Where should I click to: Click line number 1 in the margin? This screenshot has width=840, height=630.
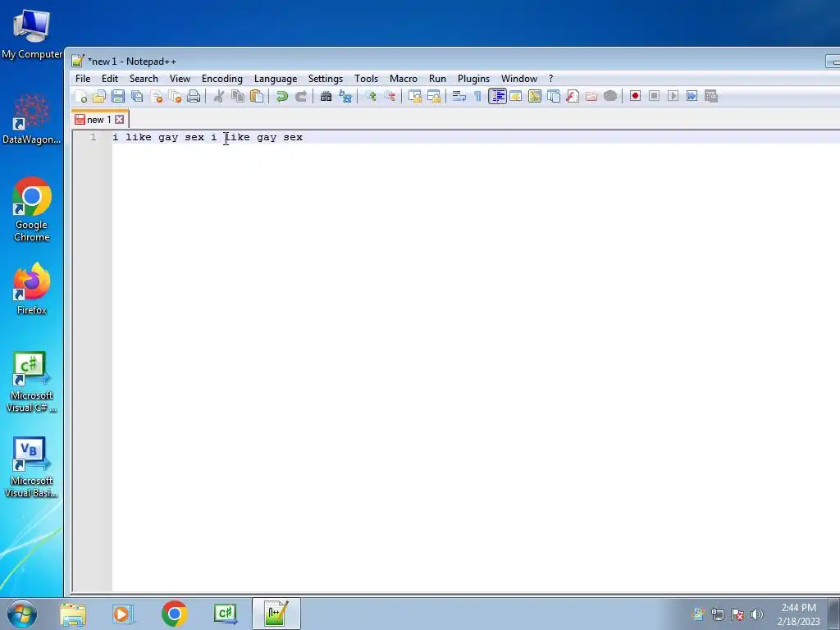94,138
